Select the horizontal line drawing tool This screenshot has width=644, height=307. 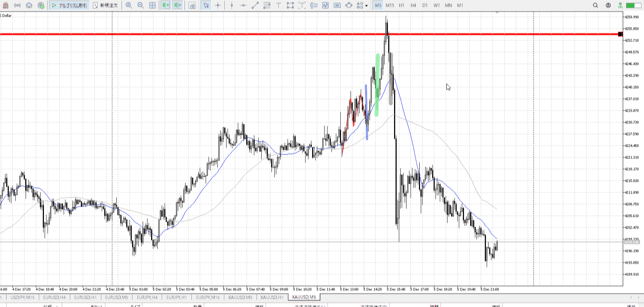pos(243,5)
